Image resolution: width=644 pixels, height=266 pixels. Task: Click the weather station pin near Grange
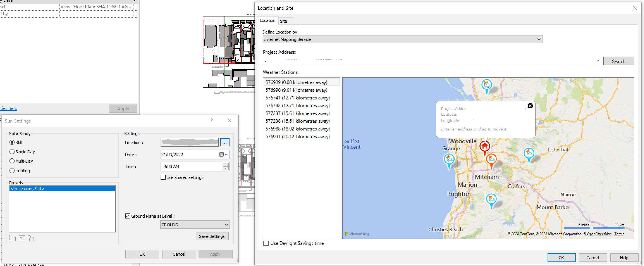pyautogui.click(x=449, y=160)
